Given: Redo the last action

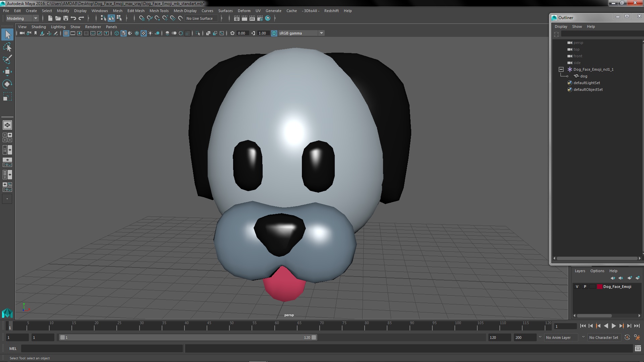Looking at the screenshot, I should 81,18.
